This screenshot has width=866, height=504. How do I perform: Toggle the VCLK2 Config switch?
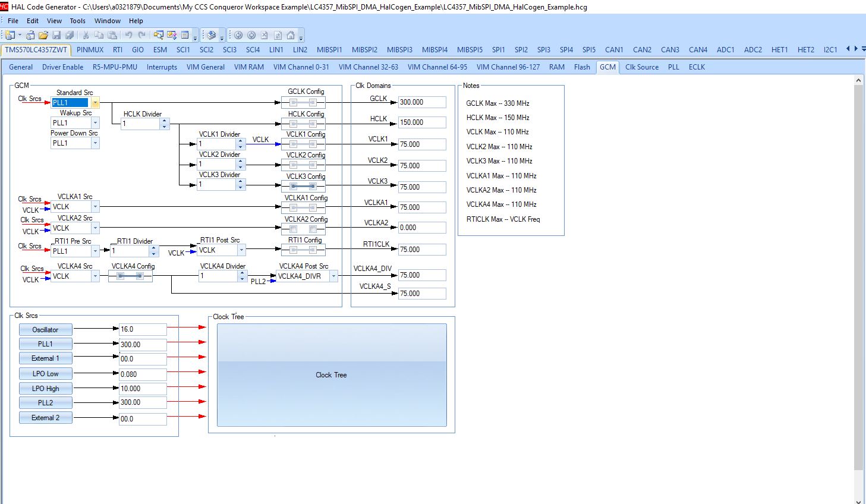tap(303, 165)
